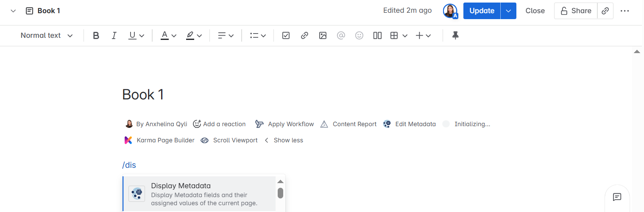Pin the editor toolbar
The width and height of the screenshot is (644, 212).
(455, 36)
